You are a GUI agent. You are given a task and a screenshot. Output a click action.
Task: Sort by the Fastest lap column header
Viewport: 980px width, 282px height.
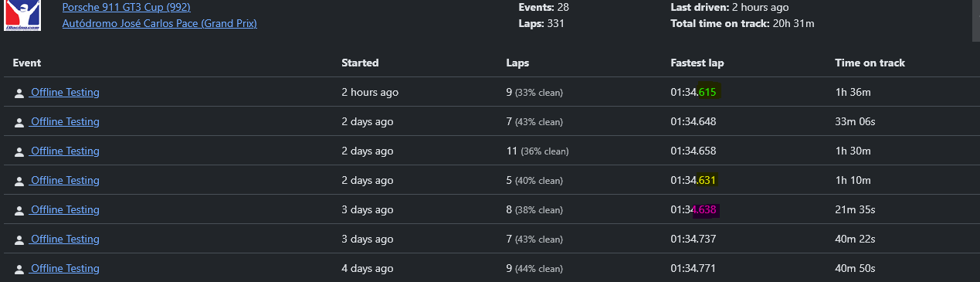[697, 63]
